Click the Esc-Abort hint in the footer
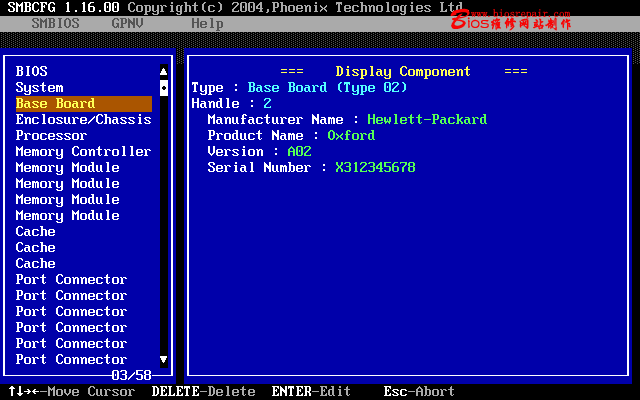The width and height of the screenshot is (640, 400). coord(419,391)
